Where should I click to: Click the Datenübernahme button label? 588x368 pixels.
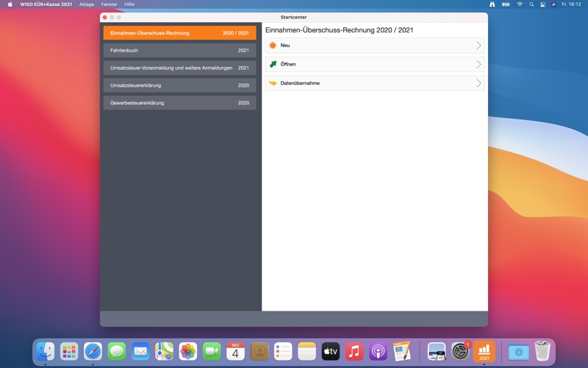click(x=300, y=83)
